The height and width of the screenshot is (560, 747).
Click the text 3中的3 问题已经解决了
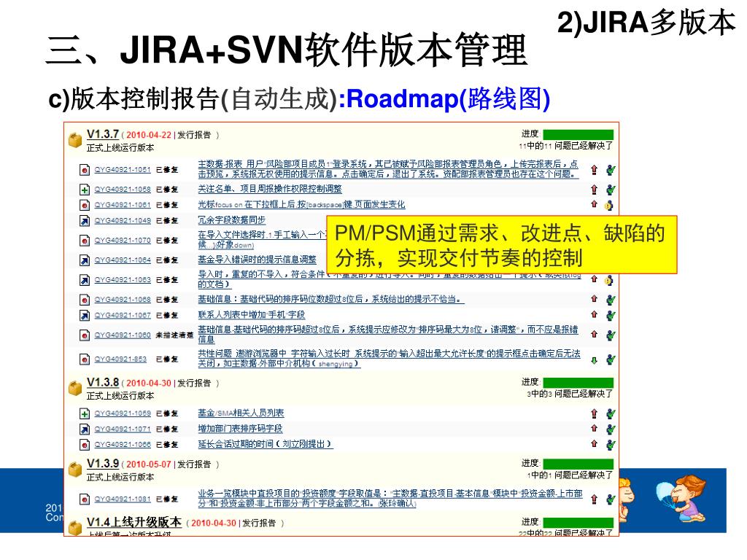coord(570,394)
